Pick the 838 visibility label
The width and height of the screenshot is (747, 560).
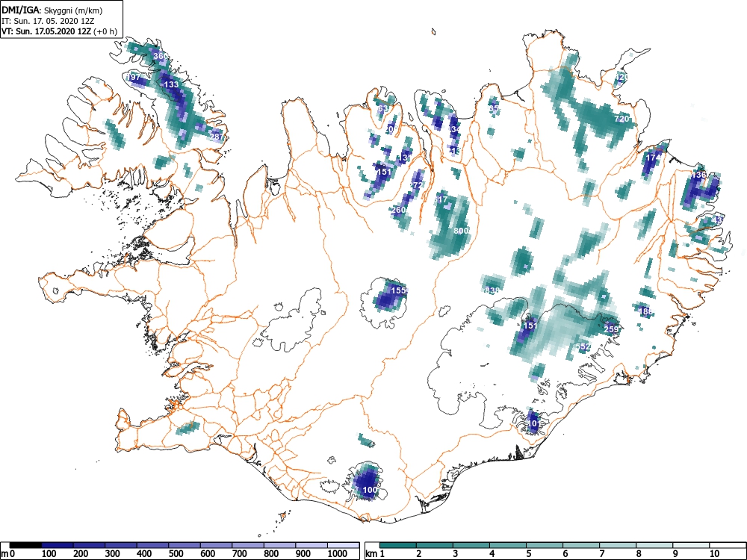coord(492,290)
